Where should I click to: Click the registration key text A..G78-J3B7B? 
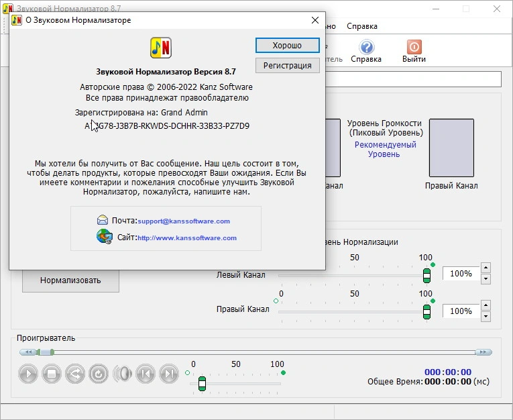coord(167,126)
